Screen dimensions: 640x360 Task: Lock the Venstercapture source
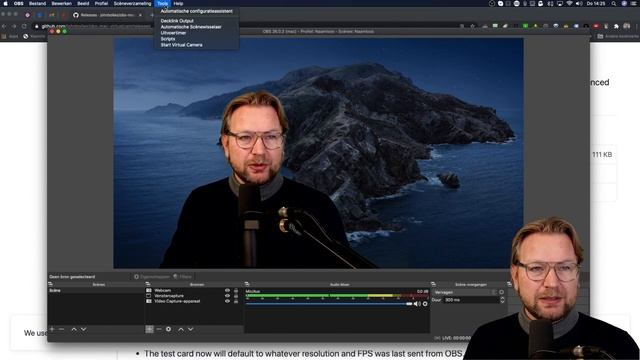coord(236,296)
